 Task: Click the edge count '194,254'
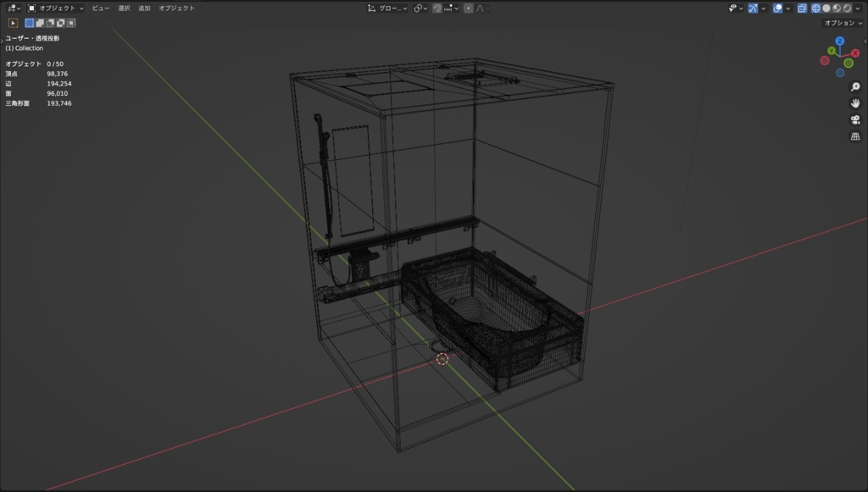[x=59, y=84]
